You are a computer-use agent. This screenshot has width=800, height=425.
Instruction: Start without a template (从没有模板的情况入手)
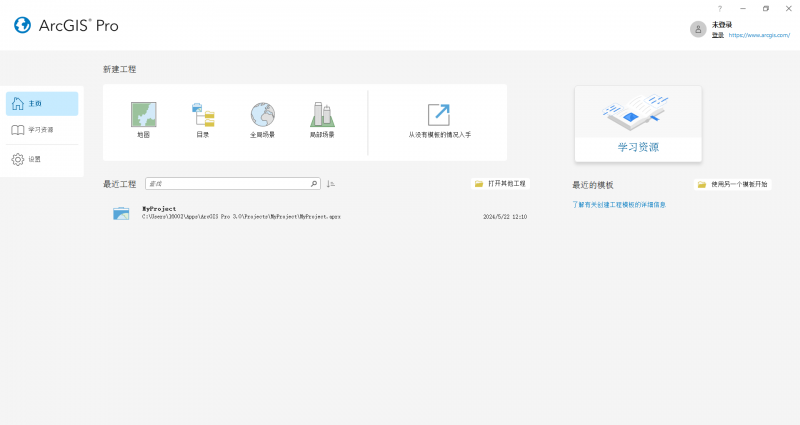pyautogui.click(x=438, y=119)
